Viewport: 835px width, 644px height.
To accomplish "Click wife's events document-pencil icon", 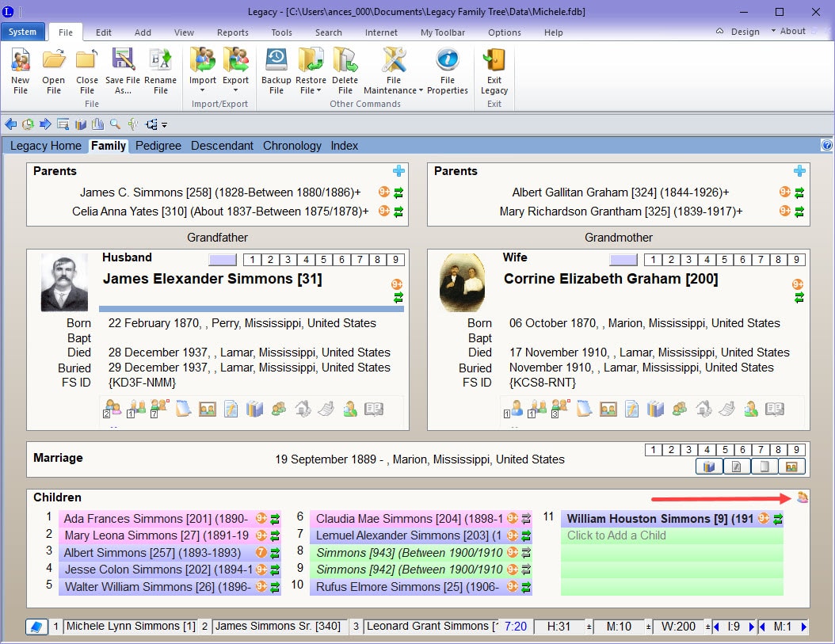I will 631,409.
